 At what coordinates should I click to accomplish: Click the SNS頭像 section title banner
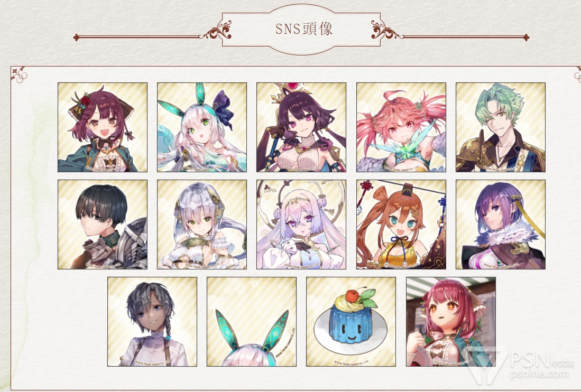[301, 29]
